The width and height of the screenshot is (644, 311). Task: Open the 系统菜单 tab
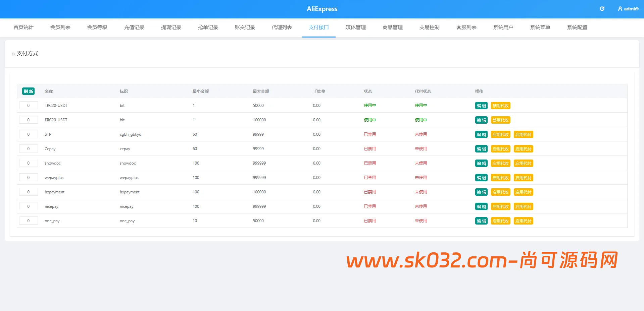540,27
